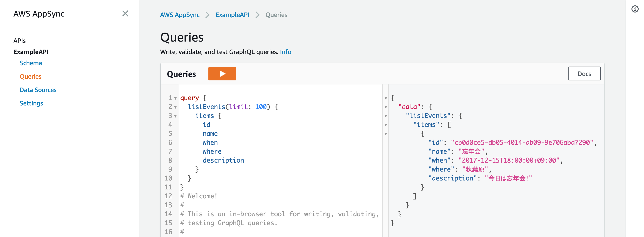
Task: Select Data Sources in the sidebar
Action: [38, 90]
